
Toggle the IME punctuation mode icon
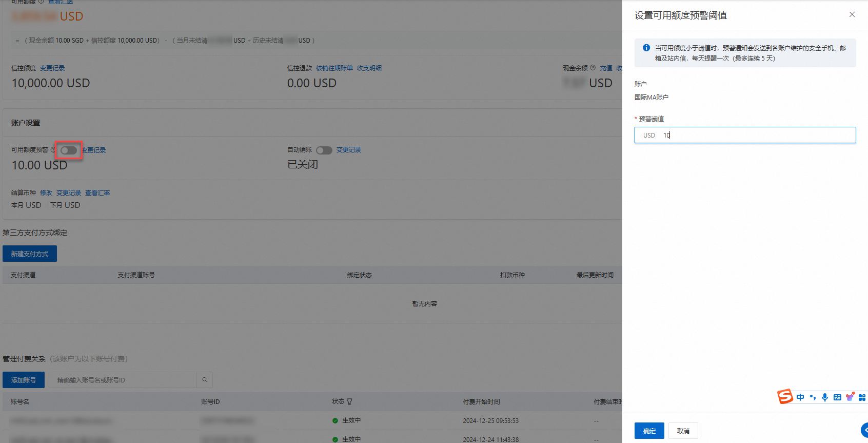coord(813,397)
